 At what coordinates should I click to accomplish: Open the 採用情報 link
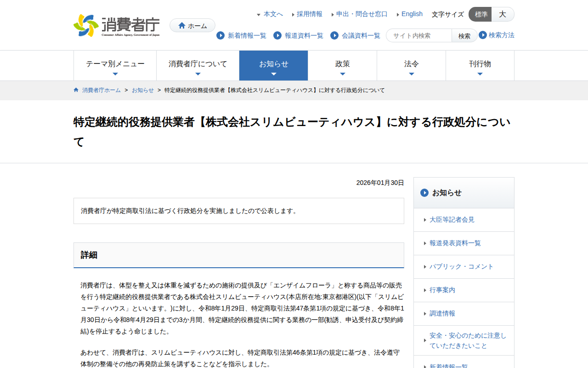click(310, 14)
